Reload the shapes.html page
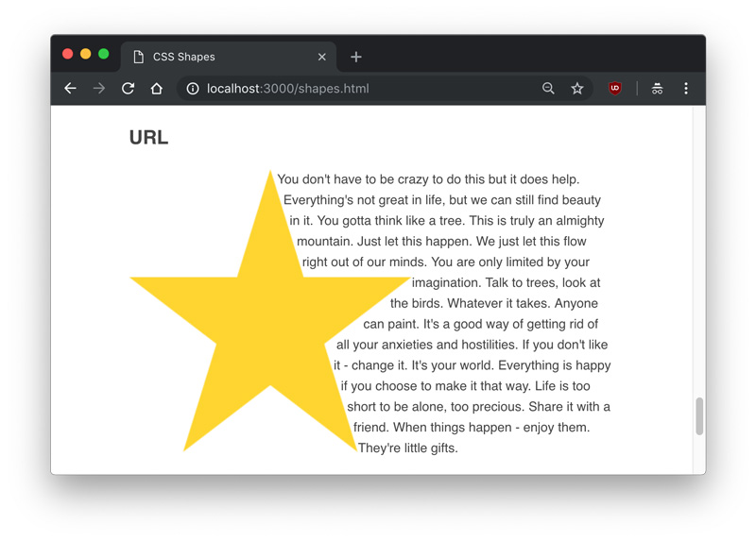 [129, 89]
